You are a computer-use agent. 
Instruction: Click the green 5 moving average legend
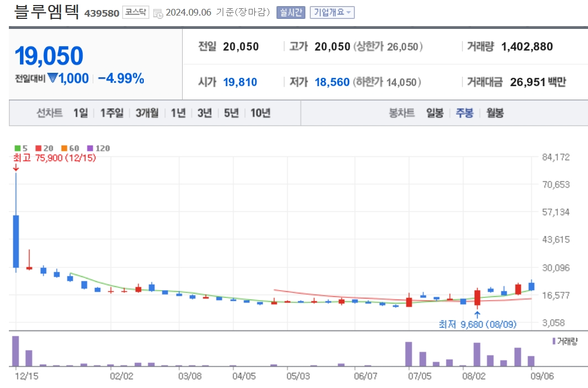click(x=21, y=148)
